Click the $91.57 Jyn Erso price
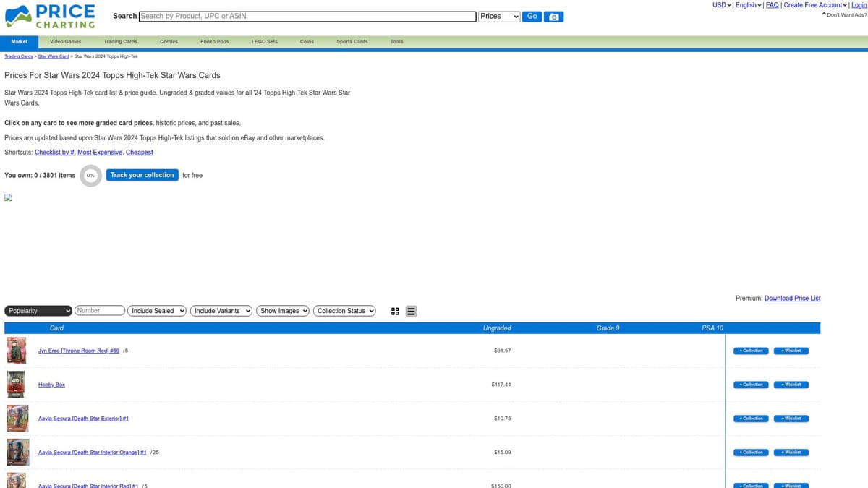Screen dimensions: 868x488 click(503, 351)
